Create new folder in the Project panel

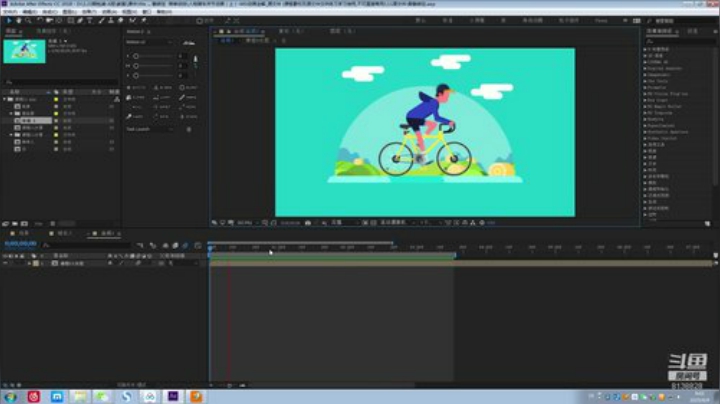15,224
